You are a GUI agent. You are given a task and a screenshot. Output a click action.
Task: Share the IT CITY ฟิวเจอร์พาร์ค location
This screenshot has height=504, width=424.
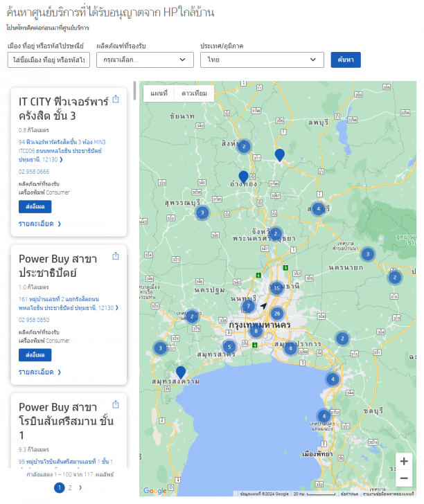116,99
